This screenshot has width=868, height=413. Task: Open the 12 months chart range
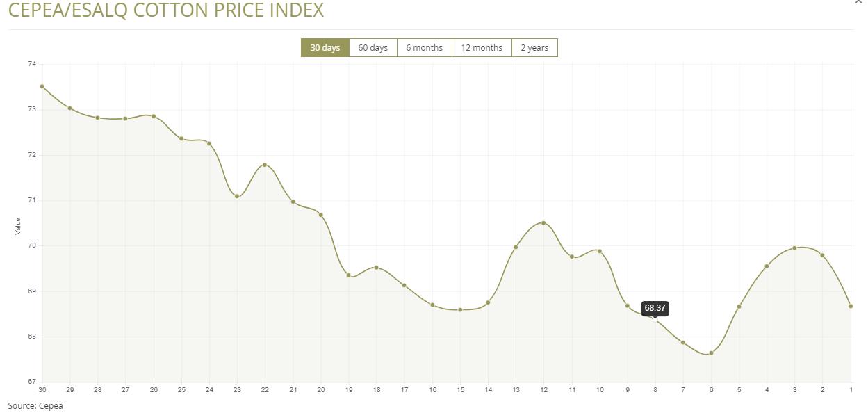(x=481, y=48)
